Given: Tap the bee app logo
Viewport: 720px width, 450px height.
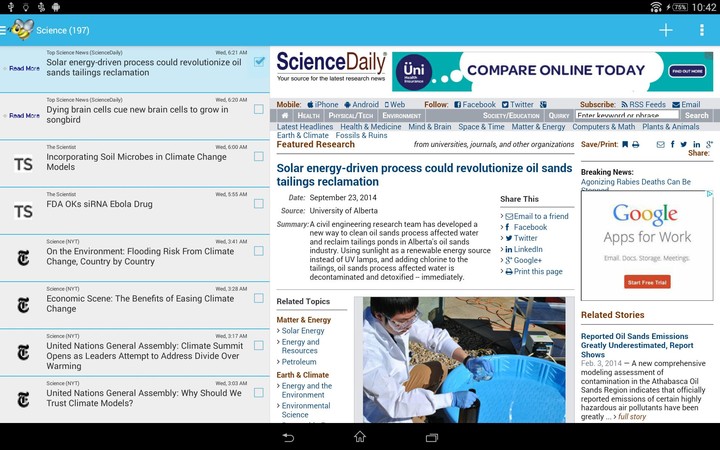Looking at the screenshot, I should tap(22, 29).
